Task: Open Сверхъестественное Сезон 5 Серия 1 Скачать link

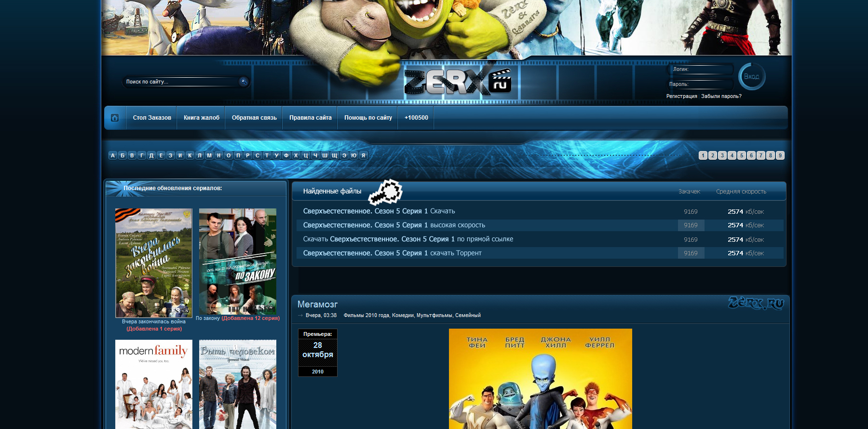Action: (x=379, y=211)
